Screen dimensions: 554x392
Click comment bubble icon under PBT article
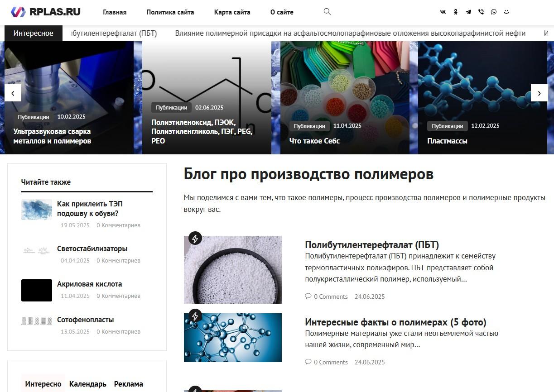[x=308, y=296]
